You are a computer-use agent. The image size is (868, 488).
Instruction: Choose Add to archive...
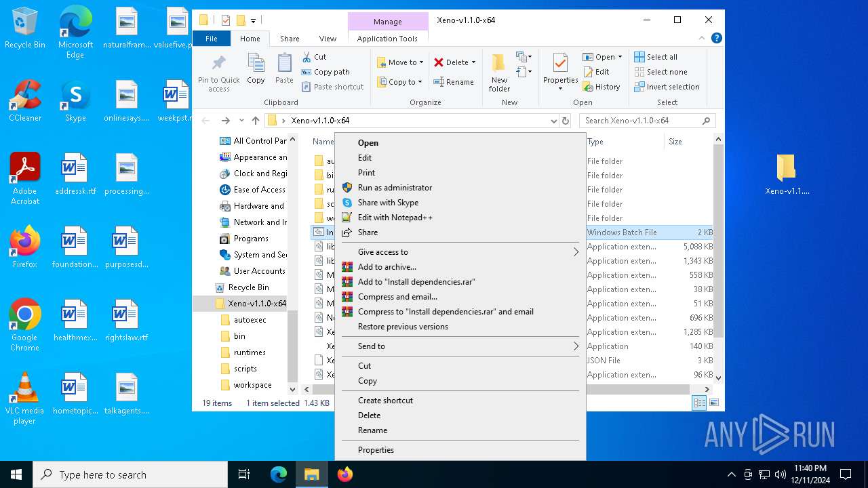click(460, 267)
